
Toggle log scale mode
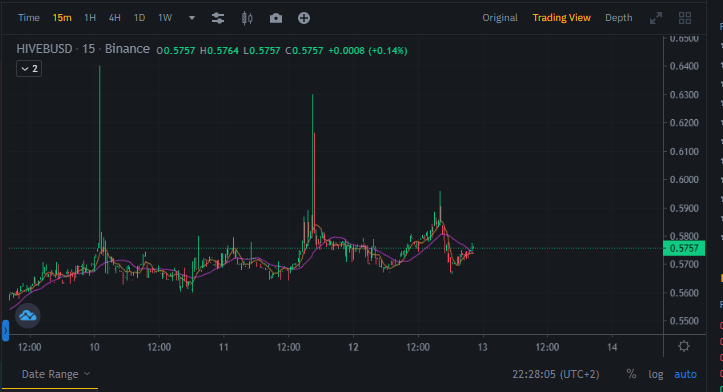pos(656,374)
